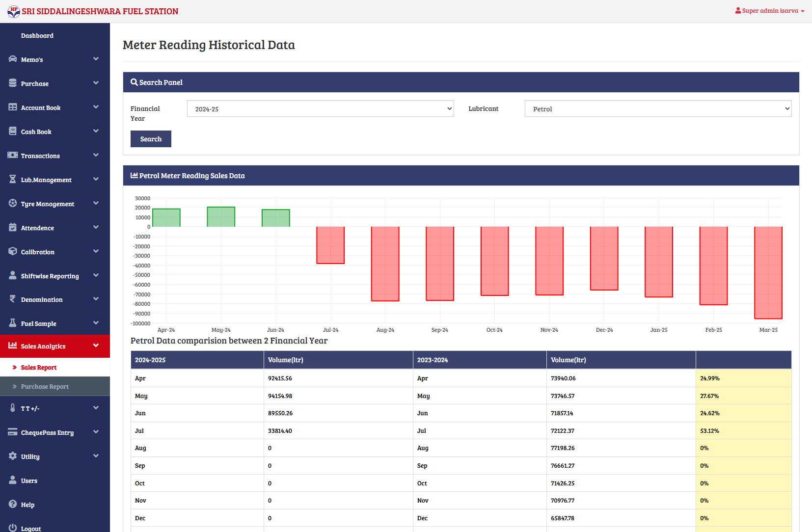This screenshot has width=812, height=532.
Task: Click the Fuel Sample flask icon
Action: pyautogui.click(x=13, y=323)
